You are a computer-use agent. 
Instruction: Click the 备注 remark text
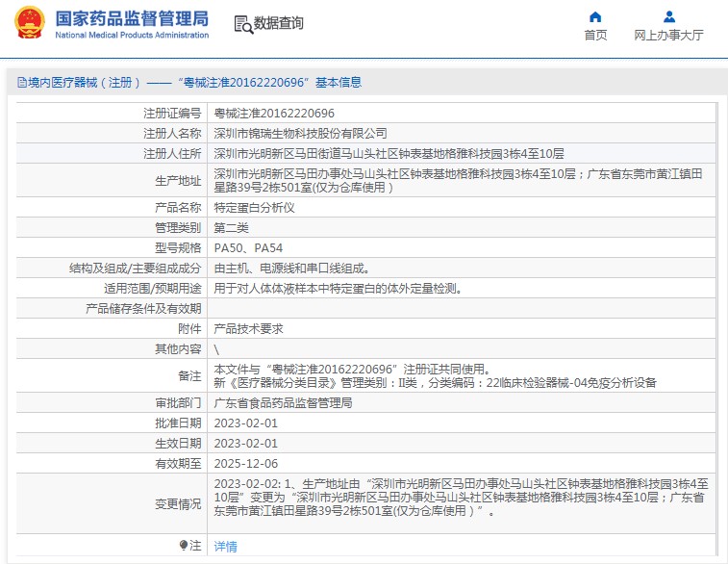coord(435,376)
